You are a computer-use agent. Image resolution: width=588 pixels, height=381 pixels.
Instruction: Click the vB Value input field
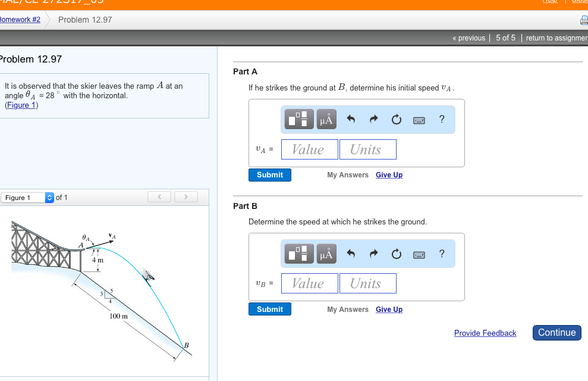(x=309, y=283)
